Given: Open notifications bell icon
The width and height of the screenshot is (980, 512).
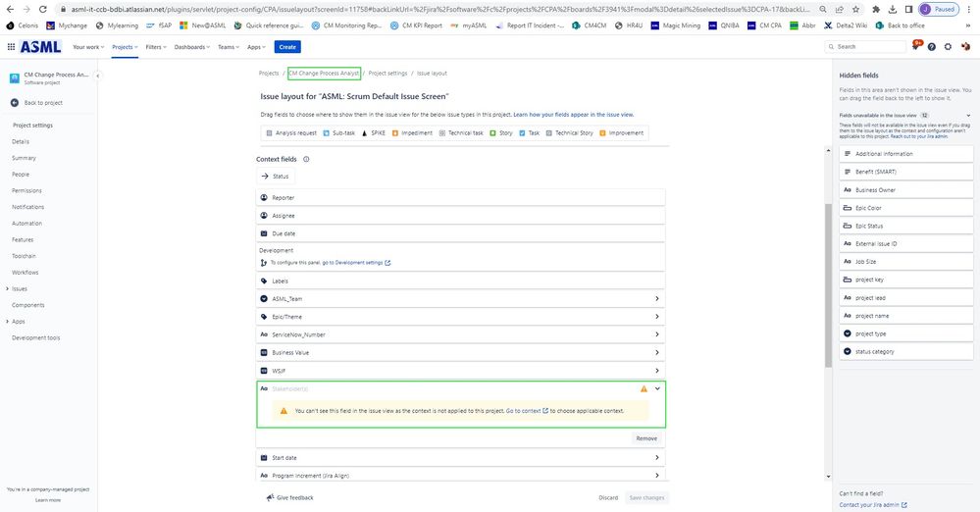Looking at the screenshot, I should (916, 46).
